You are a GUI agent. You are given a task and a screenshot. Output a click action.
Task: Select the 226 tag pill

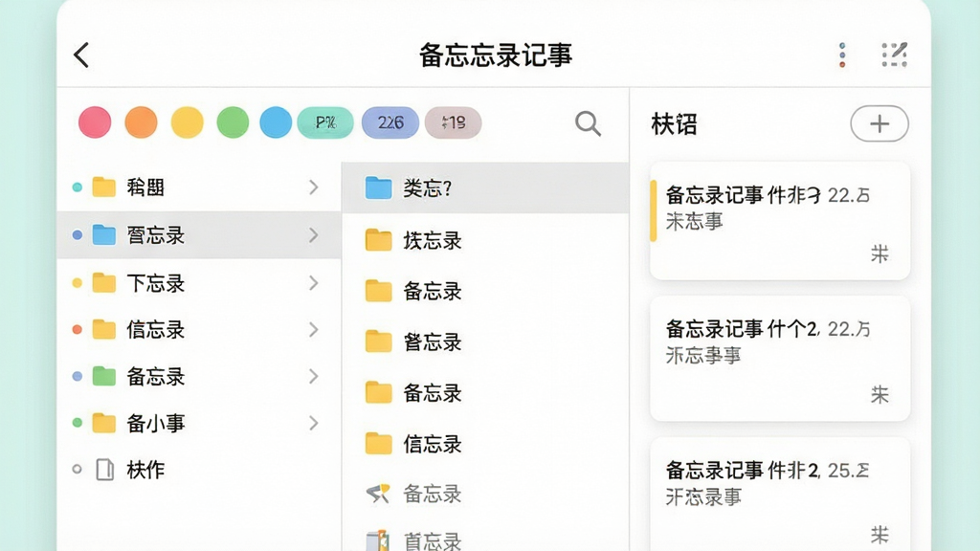(390, 122)
